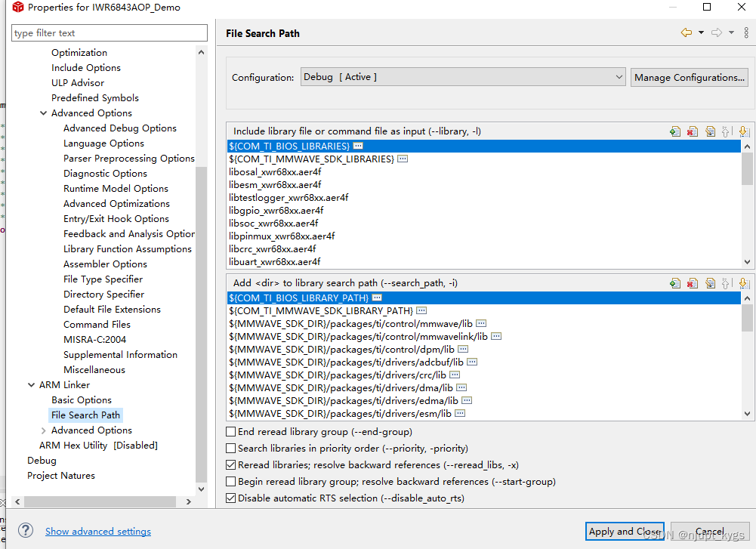Click ellipsis button next to ${COM_TI_MMWAVE_SDK_LIBRARY_PATH}

(421, 310)
